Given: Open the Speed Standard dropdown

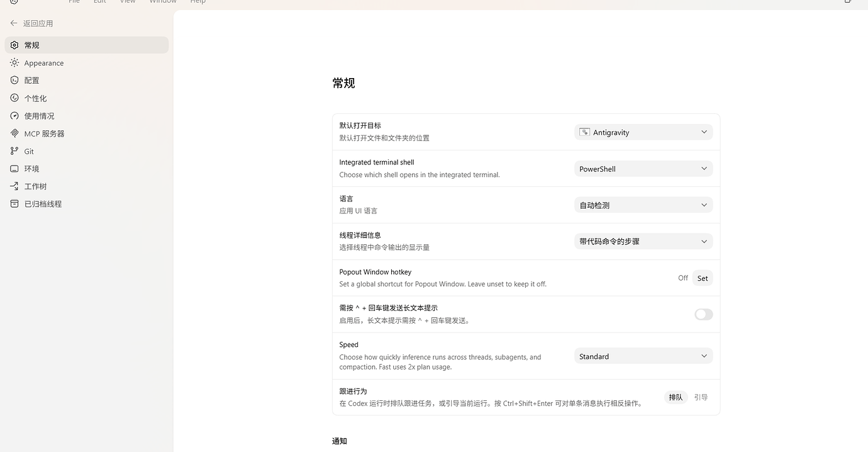Looking at the screenshot, I should 643,356.
